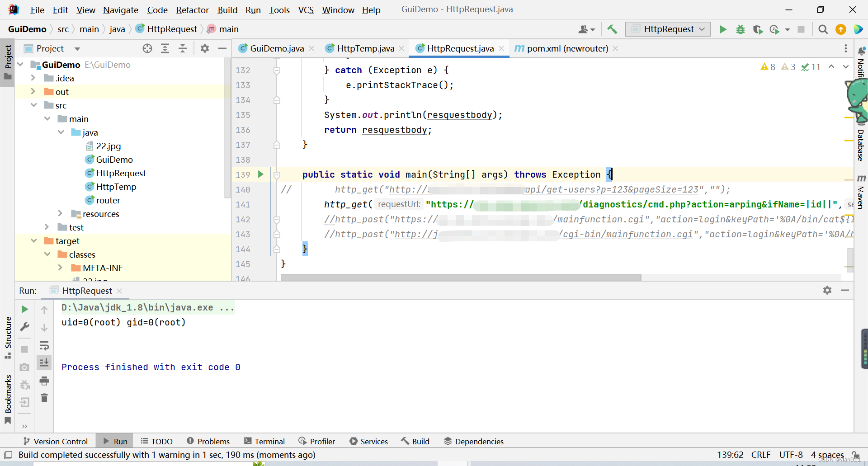Click the editor horizontal scrollbar
The image size is (868, 466).
pyautogui.click(x=461, y=277)
